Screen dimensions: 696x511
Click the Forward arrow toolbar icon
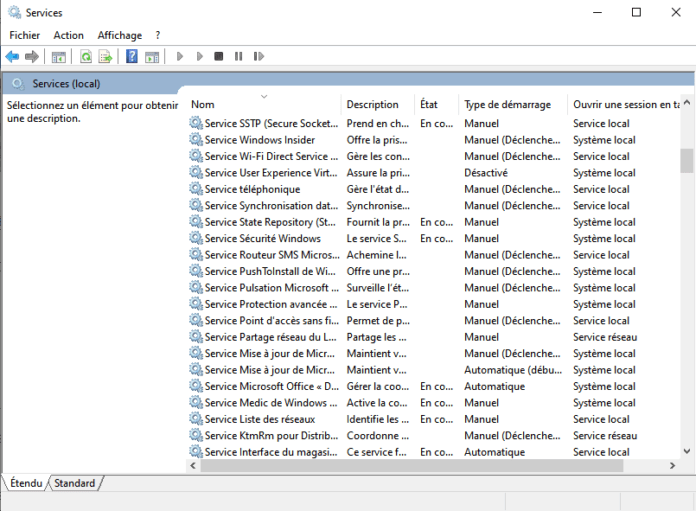coord(32,57)
